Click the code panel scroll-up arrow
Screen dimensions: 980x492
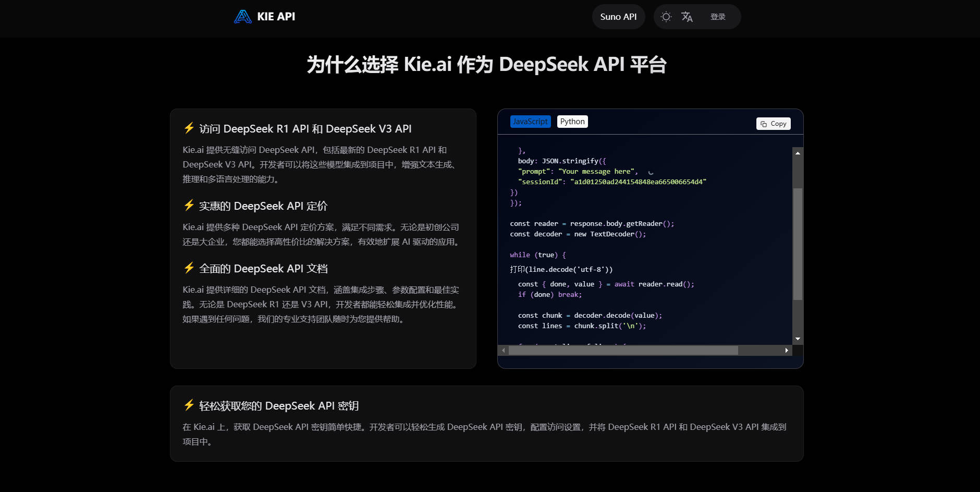pyautogui.click(x=798, y=153)
